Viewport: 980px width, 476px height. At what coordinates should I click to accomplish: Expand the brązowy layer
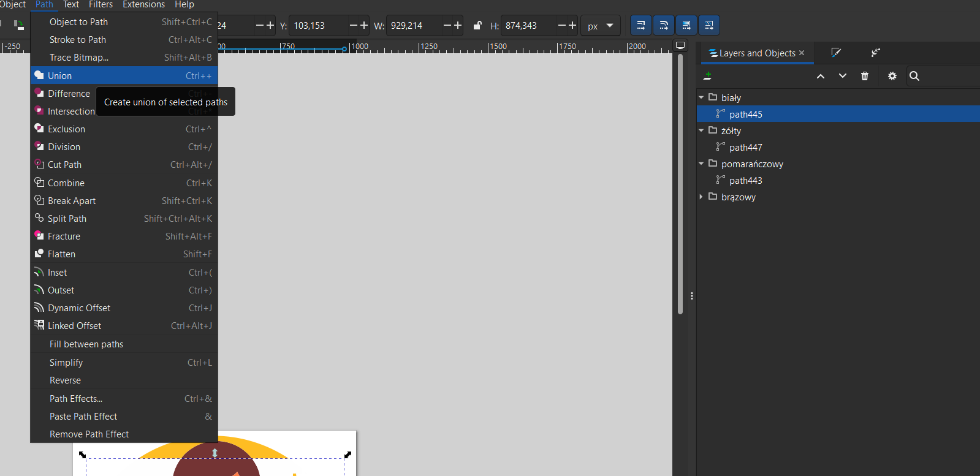(x=701, y=197)
